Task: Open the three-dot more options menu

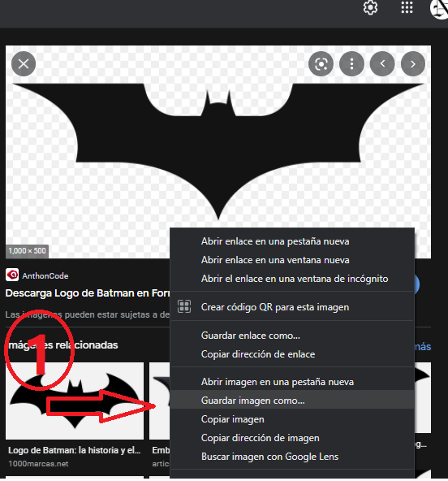Action: (351, 64)
